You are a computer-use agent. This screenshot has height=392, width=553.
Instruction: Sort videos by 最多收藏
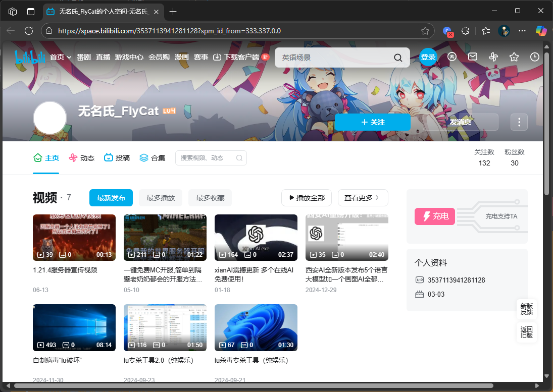click(x=210, y=198)
